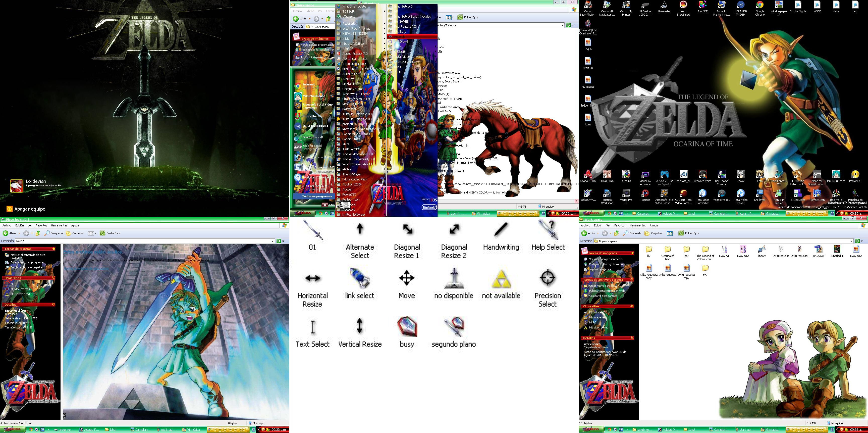This screenshot has height=433, width=868.
Task: Click the 'Apagar equipo' button
Action: 26,209
